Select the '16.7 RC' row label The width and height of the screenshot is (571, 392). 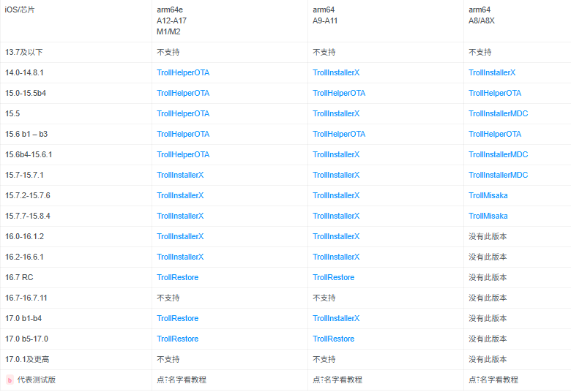19,277
